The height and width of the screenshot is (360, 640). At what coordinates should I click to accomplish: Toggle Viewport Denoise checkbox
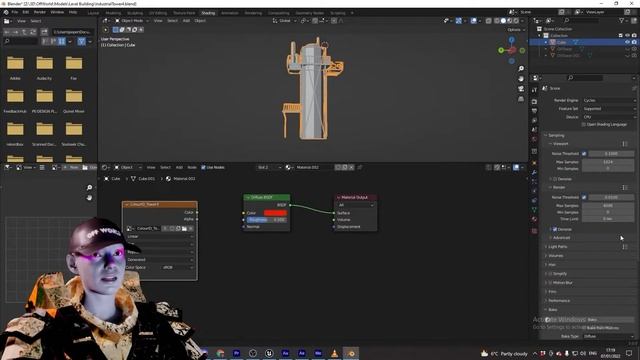pyautogui.click(x=555, y=179)
